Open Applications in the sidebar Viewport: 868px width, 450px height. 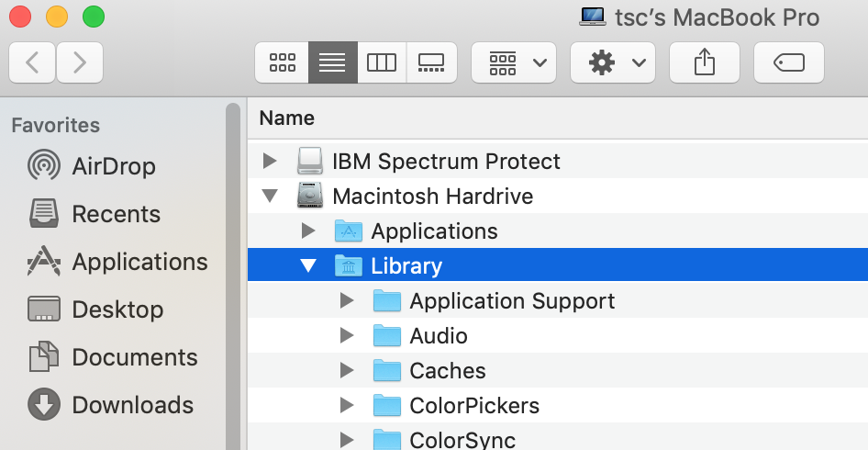pyautogui.click(x=117, y=262)
